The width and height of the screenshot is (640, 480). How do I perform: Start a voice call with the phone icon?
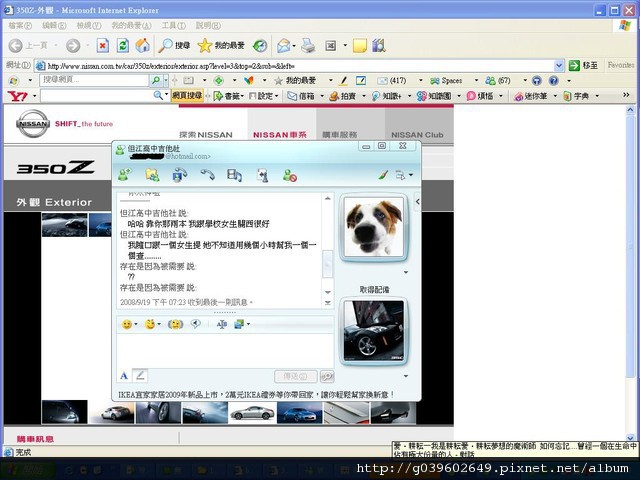(x=207, y=175)
